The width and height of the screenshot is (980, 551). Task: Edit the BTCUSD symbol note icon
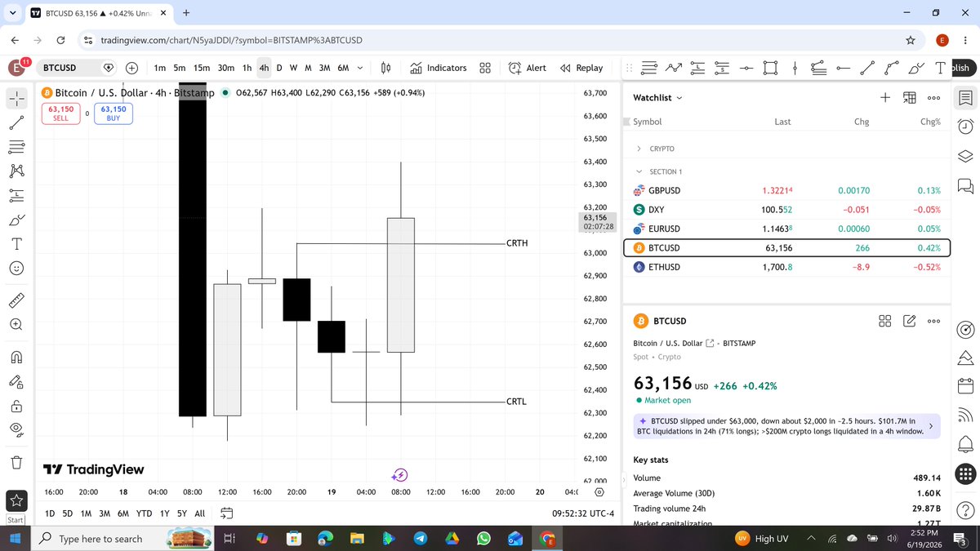[909, 321]
